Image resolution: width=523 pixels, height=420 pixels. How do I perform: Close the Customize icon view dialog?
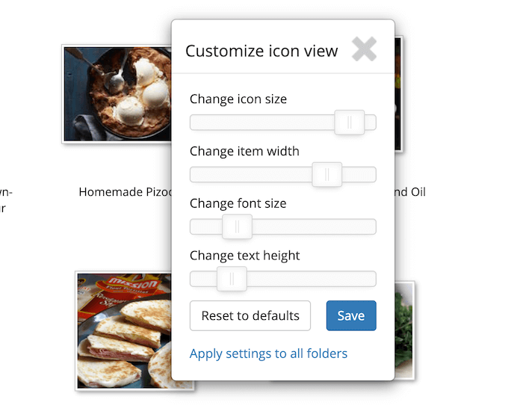[x=364, y=50]
